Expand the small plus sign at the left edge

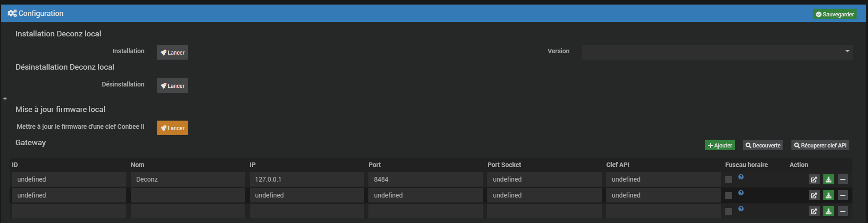(x=5, y=98)
